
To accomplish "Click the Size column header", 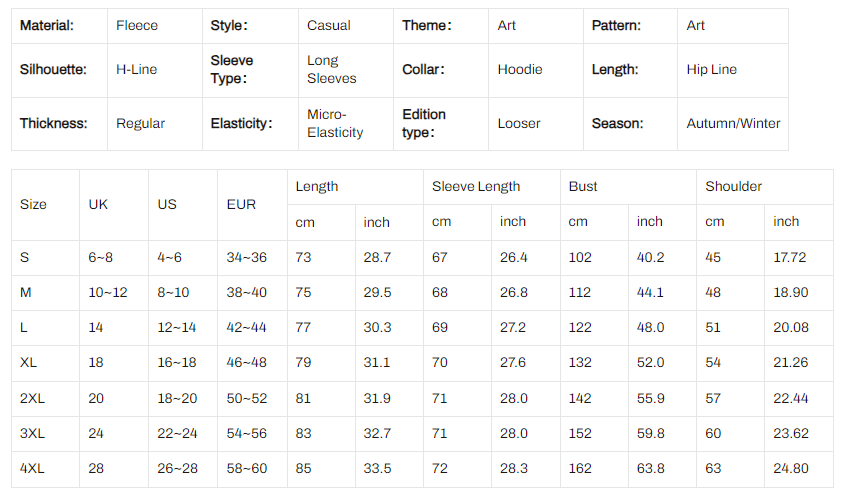I will point(33,204).
